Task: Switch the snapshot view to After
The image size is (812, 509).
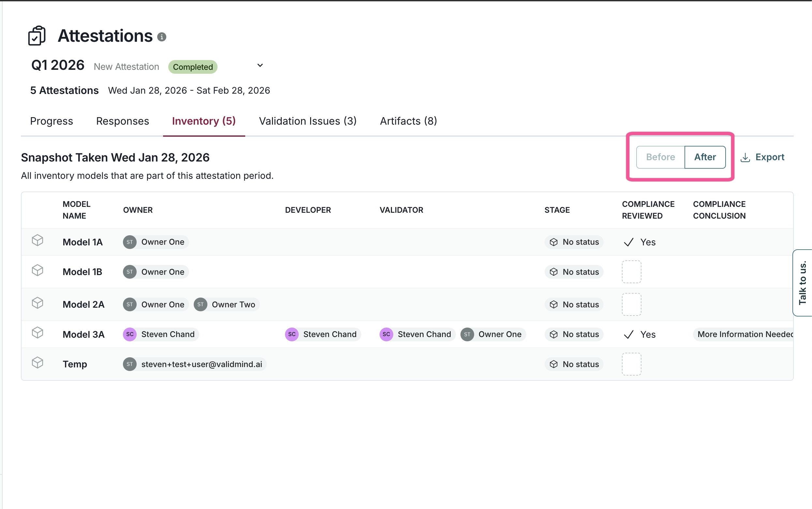Action: pos(705,157)
